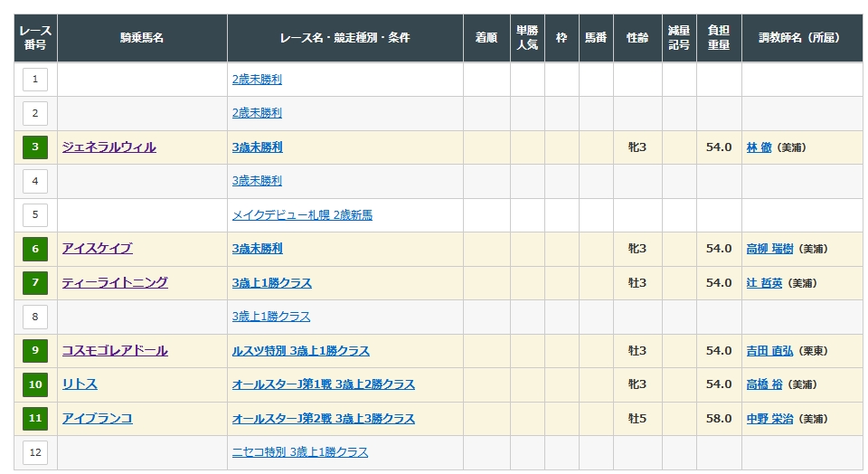This screenshot has height=474, width=868.
Task: Open the ニセコ特別 3歳上1勝クラス race
Action: tap(300, 452)
